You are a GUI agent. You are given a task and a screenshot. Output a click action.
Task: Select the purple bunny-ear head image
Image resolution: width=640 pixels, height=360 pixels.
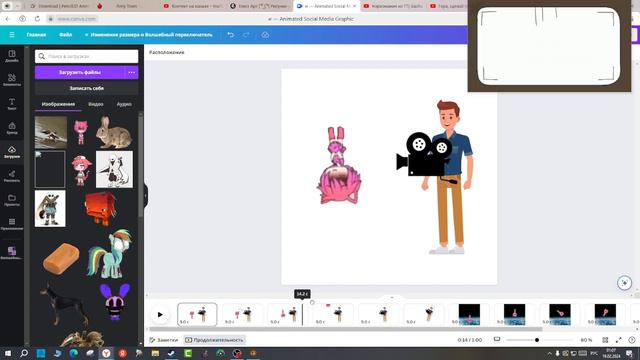(x=115, y=302)
